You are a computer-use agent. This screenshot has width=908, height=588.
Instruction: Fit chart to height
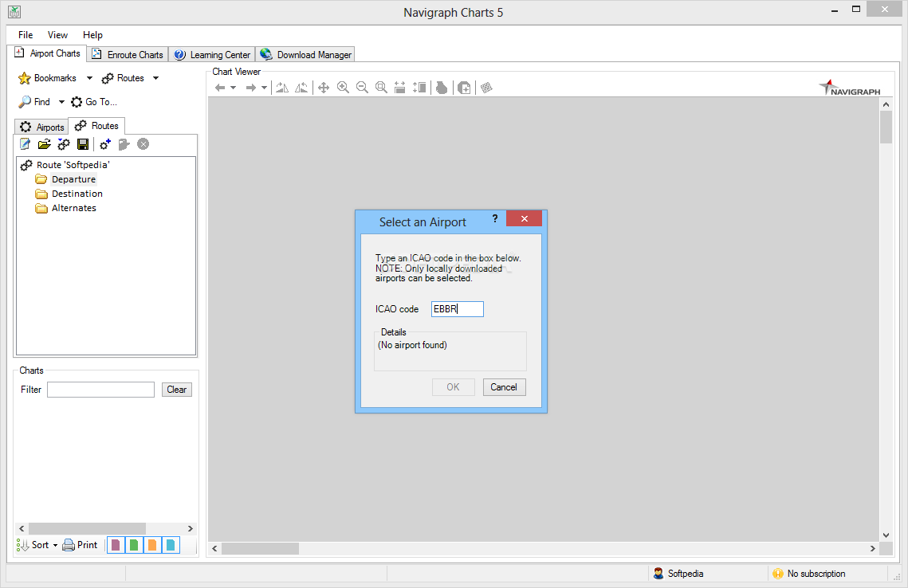pos(419,88)
